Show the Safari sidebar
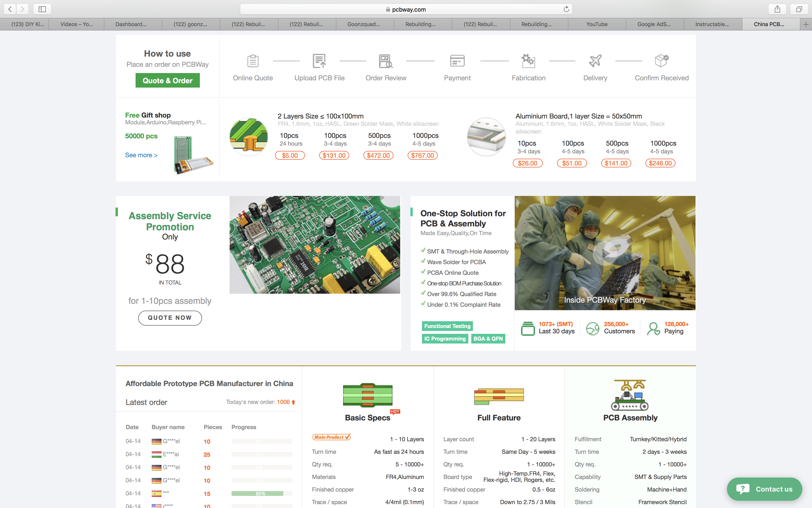The image size is (812, 508). coord(42,9)
